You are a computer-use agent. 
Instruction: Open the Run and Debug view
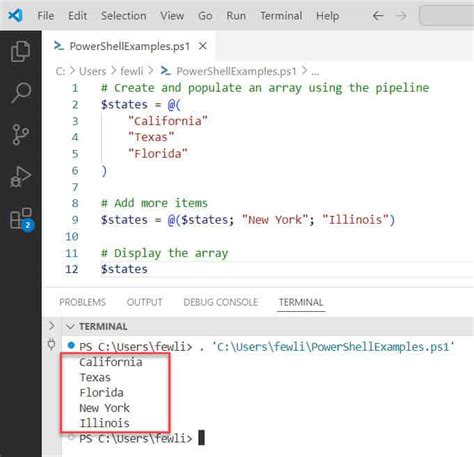click(x=21, y=176)
